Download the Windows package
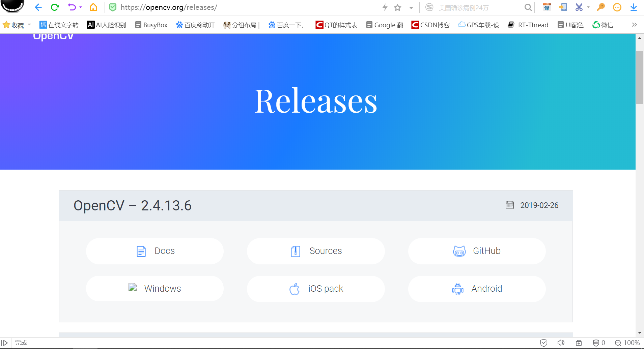 click(x=155, y=289)
